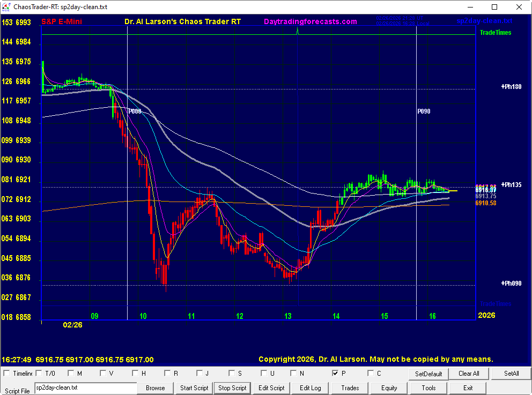Click Browse to choose a script file

point(156,387)
